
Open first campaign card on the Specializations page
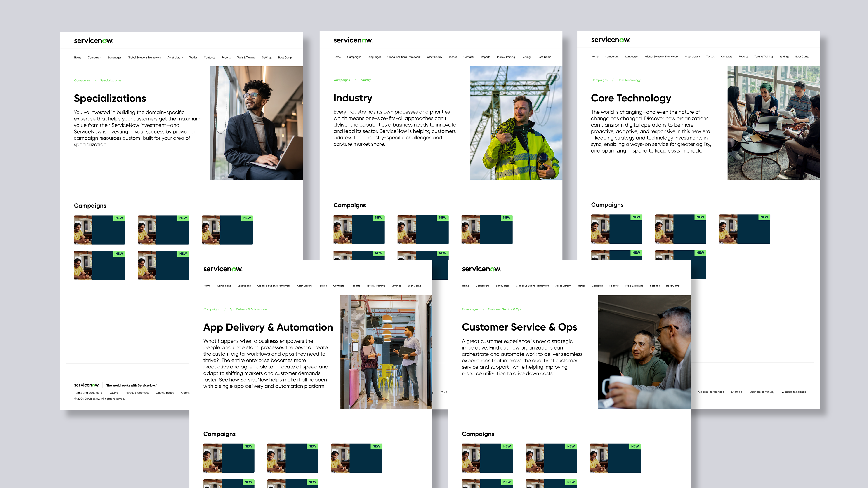click(99, 230)
